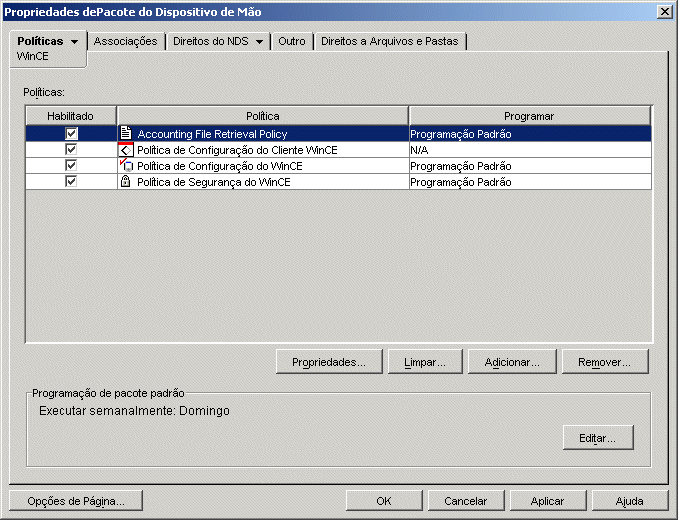Select Política de Segurança do WinCE row

coord(338,182)
